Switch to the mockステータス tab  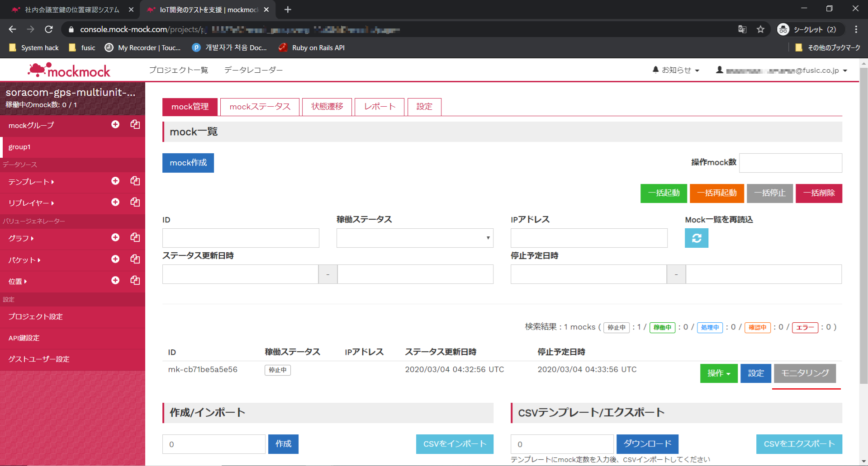tap(260, 107)
